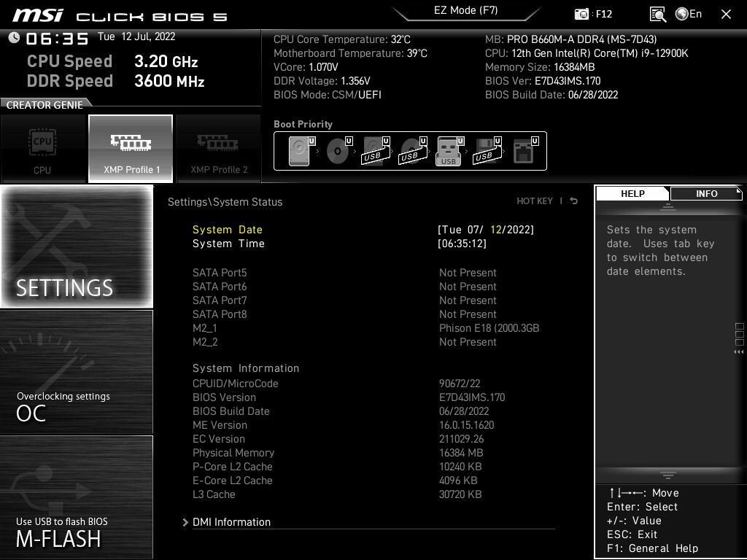747x560 pixels.
Task: Select the USB hard disk boot device icon
Action: [x=376, y=151]
